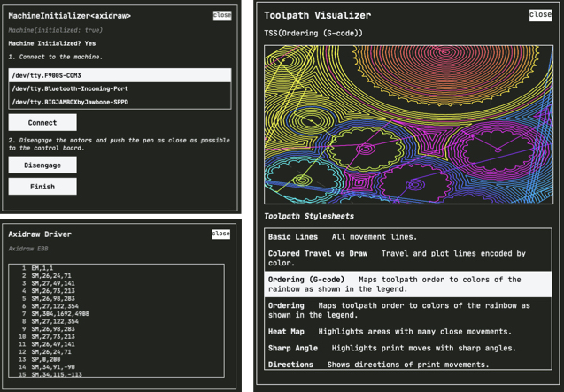Select the /dev/tty.Bluetooth-Incoming-Port entry
This screenshot has width=564, height=392.
(x=120, y=88)
